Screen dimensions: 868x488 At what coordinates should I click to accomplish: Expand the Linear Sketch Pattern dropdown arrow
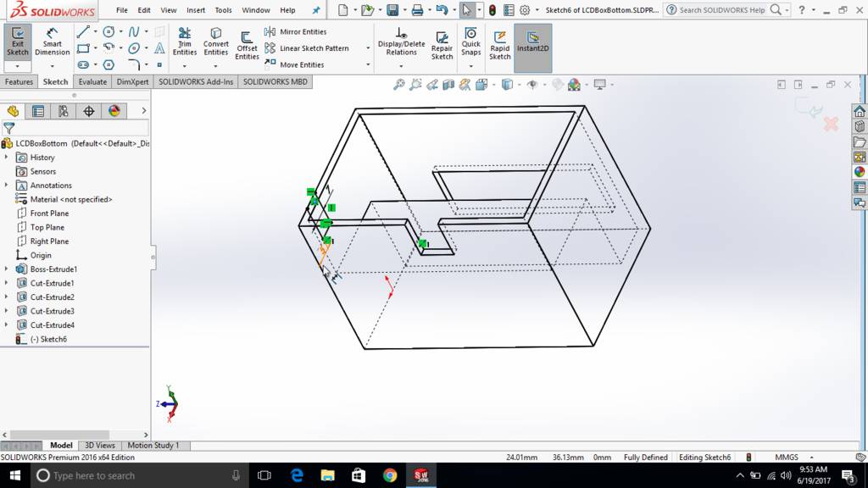368,48
